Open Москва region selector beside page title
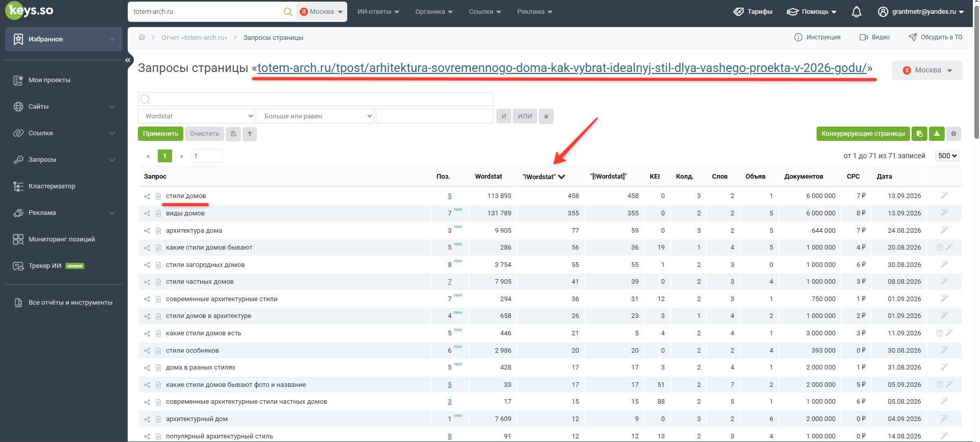980x442 pixels. pyautogui.click(x=927, y=70)
